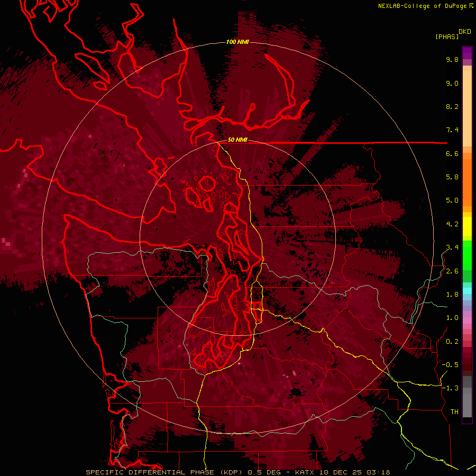Viewport: 476px width, 476px height.
Task: Click the 5.0 legend value
Action: pos(452,200)
